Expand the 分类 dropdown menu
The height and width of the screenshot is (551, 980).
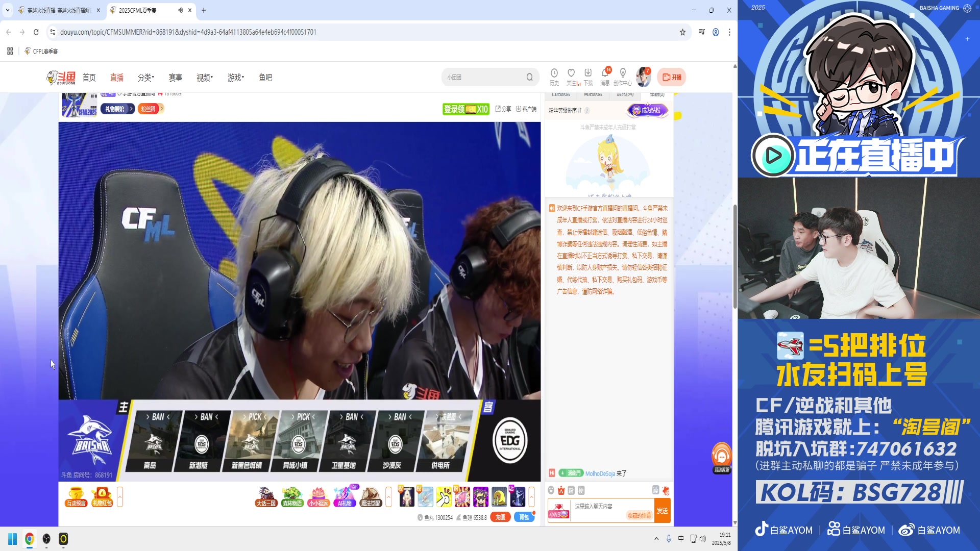click(145, 78)
